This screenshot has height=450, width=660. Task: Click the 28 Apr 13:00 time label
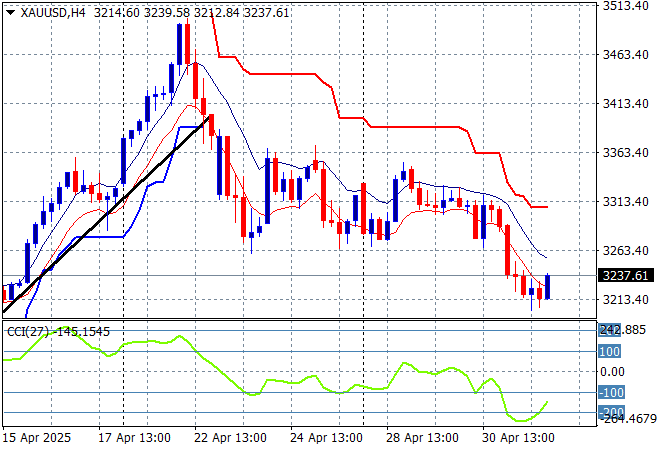[422, 438]
